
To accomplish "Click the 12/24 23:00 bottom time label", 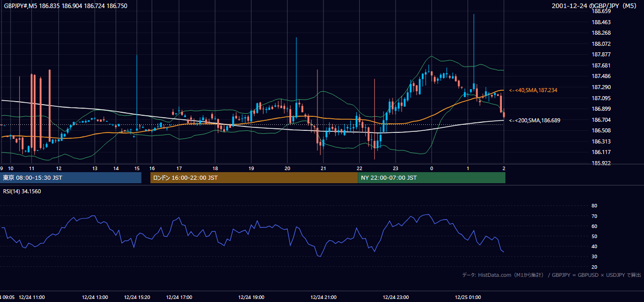I will click(x=396, y=297).
